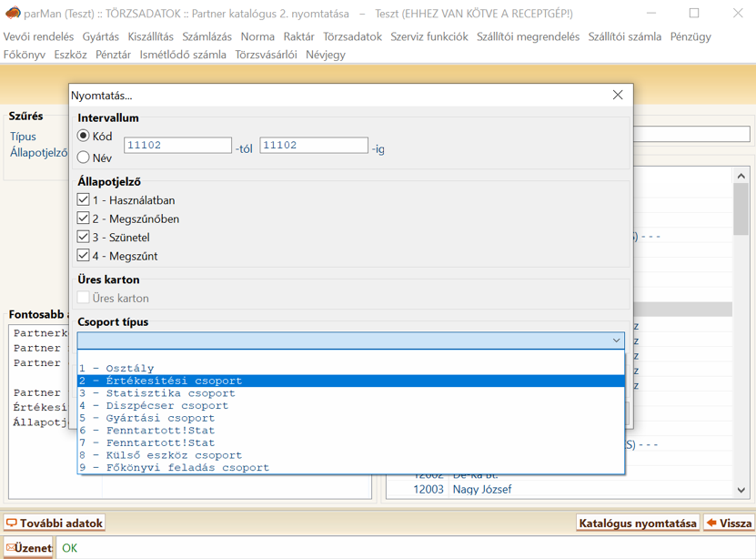This screenshot has width=756, height=559.
Task: Pick 4 - Diszpécser csoport option
Action: click(351, 406)
